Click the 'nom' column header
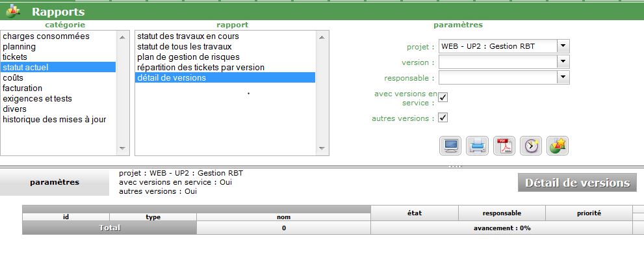The width and height of the screenshot is (644, 253). [284, 217]
